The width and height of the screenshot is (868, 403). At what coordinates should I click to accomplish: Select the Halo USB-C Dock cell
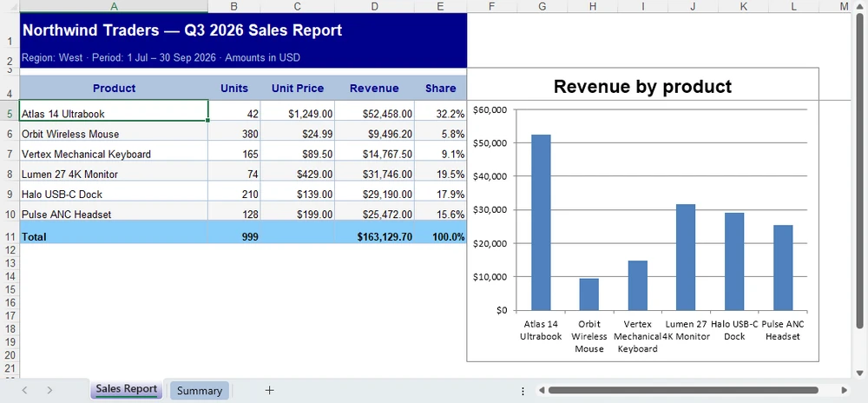point(114,192)
